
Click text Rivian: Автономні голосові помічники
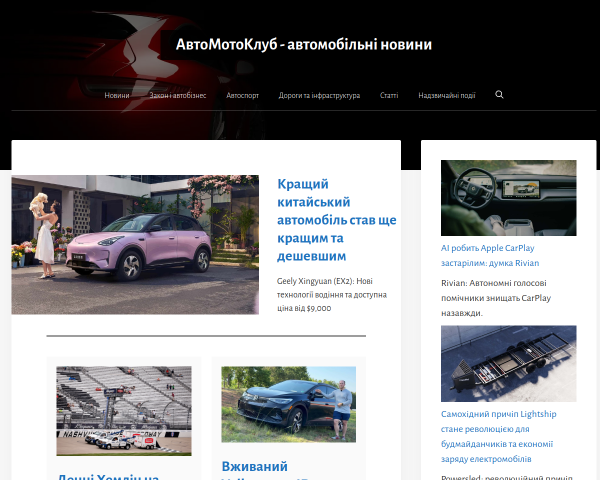[496, 298]
